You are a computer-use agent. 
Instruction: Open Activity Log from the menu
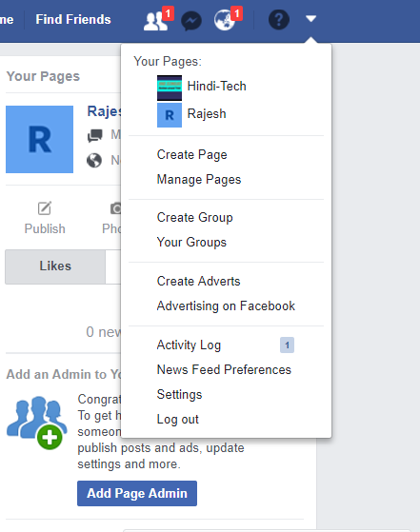[x=189, y=345]
